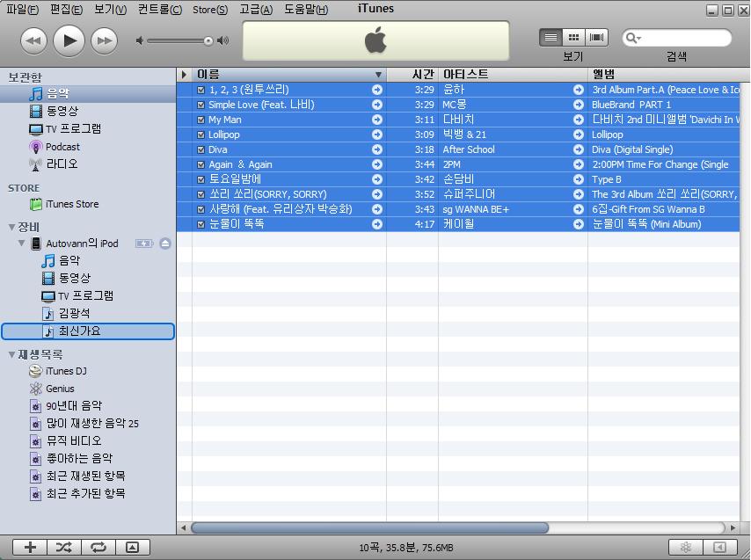This screenshot has width=751, height=560.
Task: Open the 보기(V) menu
Action: pyautogui.click(x=110, y=10)
